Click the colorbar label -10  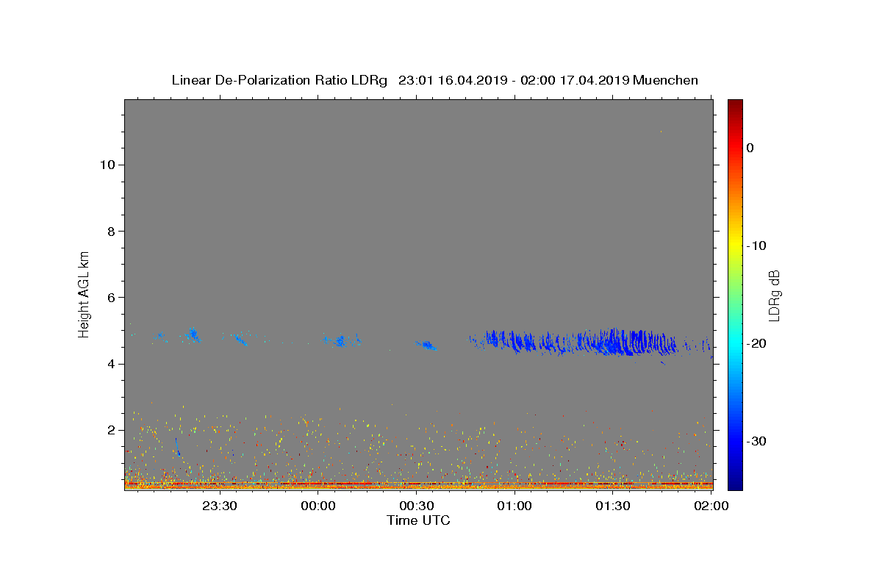(756, 245)
